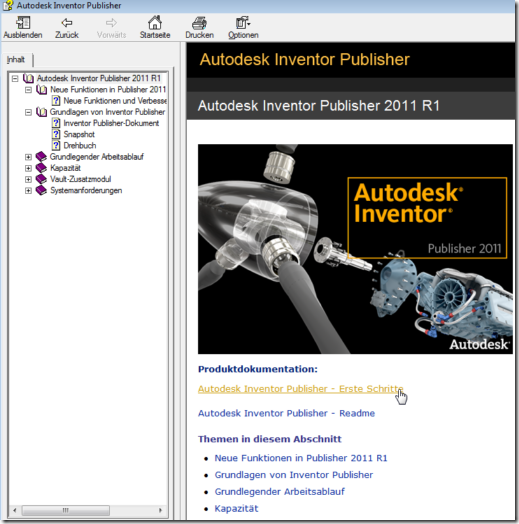The image size is (519, 524).
Task: Click the tree's scroll left arrow
Action: click(15, 510)
